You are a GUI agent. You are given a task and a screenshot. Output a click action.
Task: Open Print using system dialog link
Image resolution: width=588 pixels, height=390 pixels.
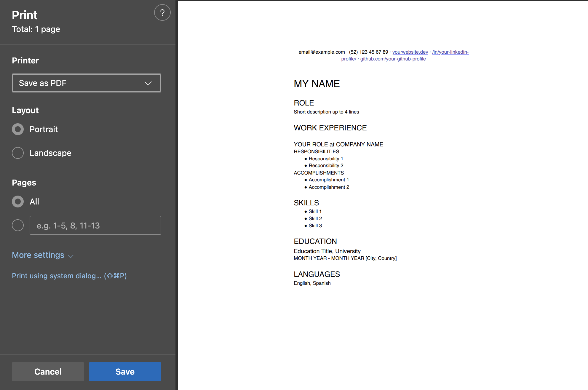pos(69,276)
